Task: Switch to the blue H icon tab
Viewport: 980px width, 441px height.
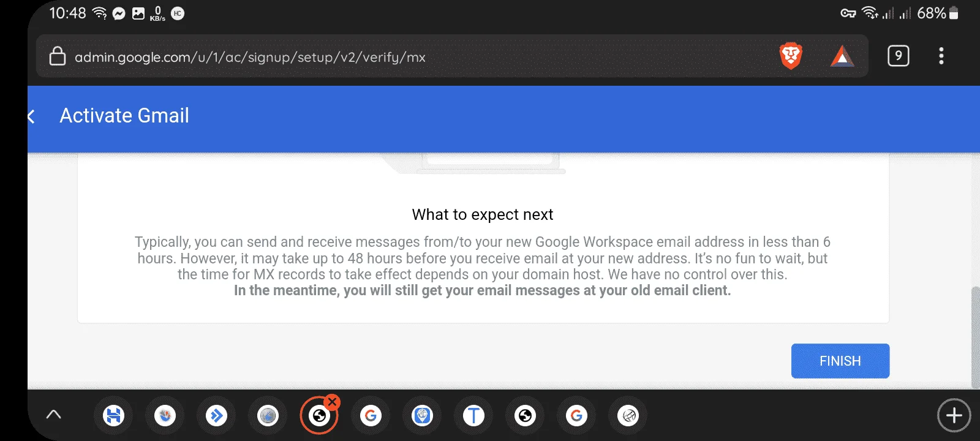Action: pos(113,416)
